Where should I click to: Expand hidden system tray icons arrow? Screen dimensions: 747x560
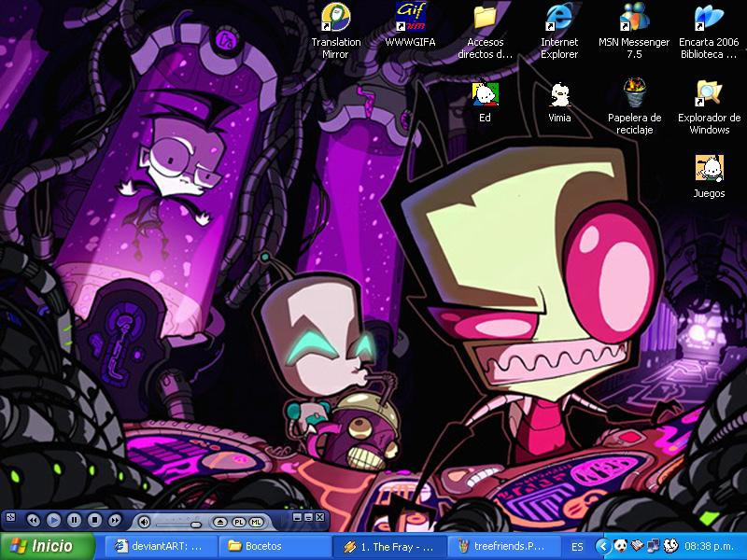tap(603, 546)
